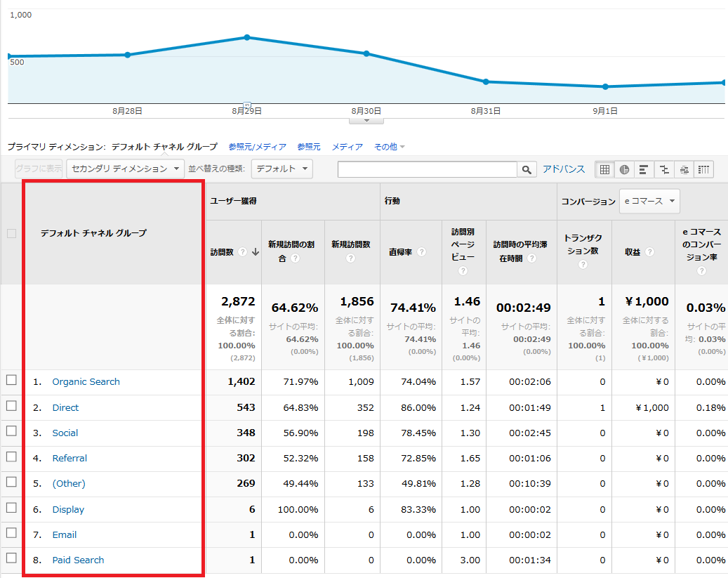Check the Organic Search row checkbox

(11, 381)
